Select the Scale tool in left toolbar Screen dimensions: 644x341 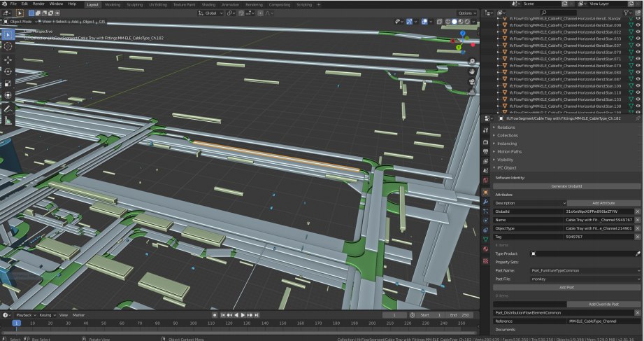pyautogui.click(x=8, y=83)
